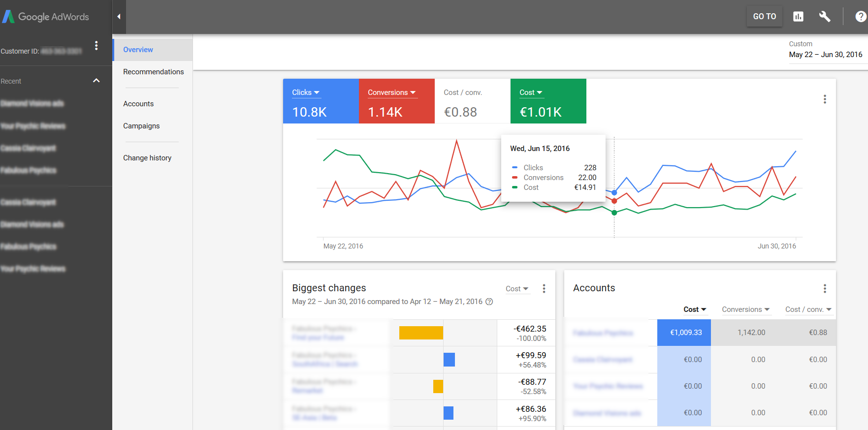Screen dimensions: 868x430
Task: Open Accounts table Conversions column dropdown
Action: (745, 309)
